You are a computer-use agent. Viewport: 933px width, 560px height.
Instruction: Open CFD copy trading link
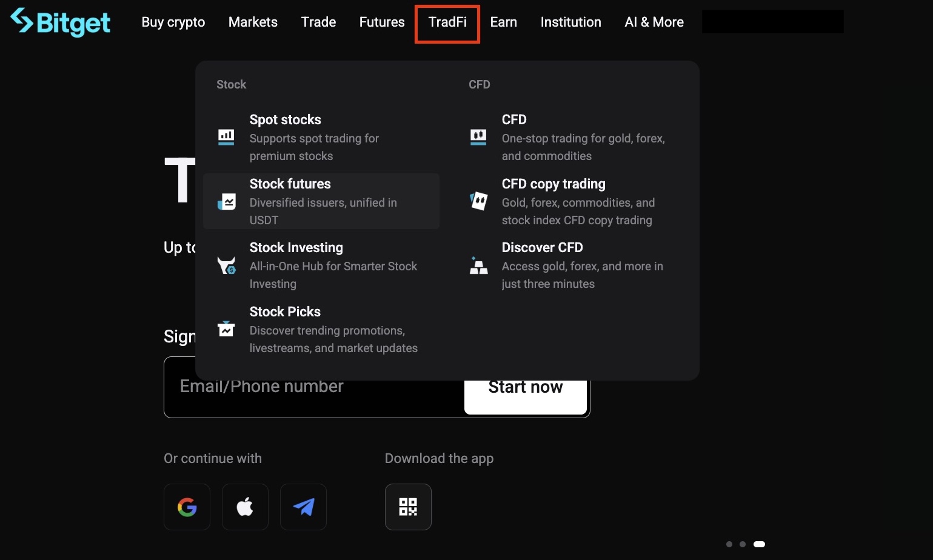coord(574,201)
